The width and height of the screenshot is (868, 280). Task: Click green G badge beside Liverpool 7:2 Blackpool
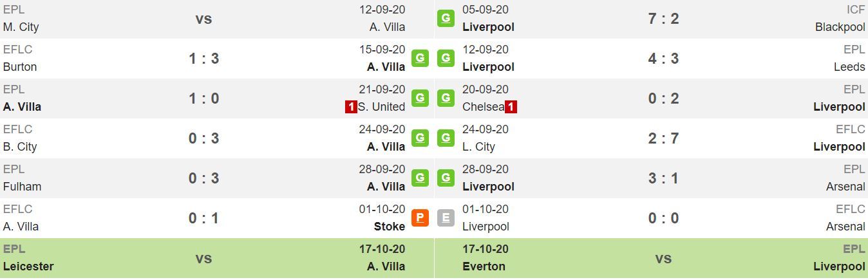coord(446,18)
